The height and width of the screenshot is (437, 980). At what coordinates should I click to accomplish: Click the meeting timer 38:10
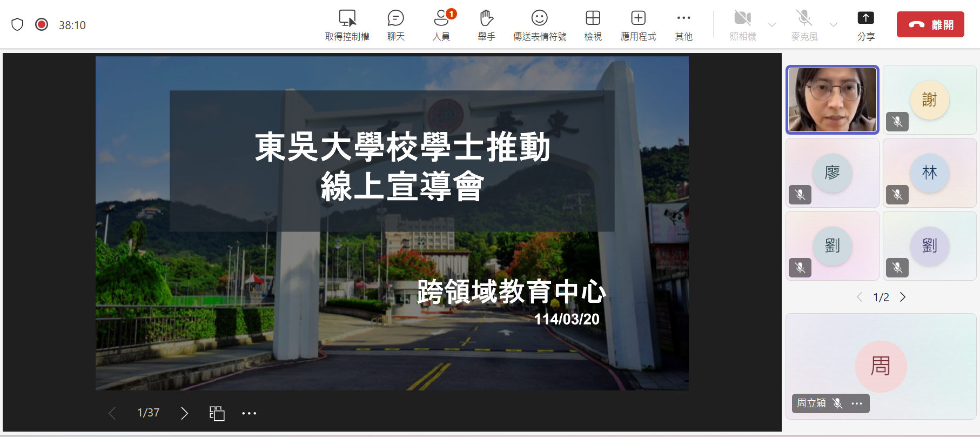point(72,25)
